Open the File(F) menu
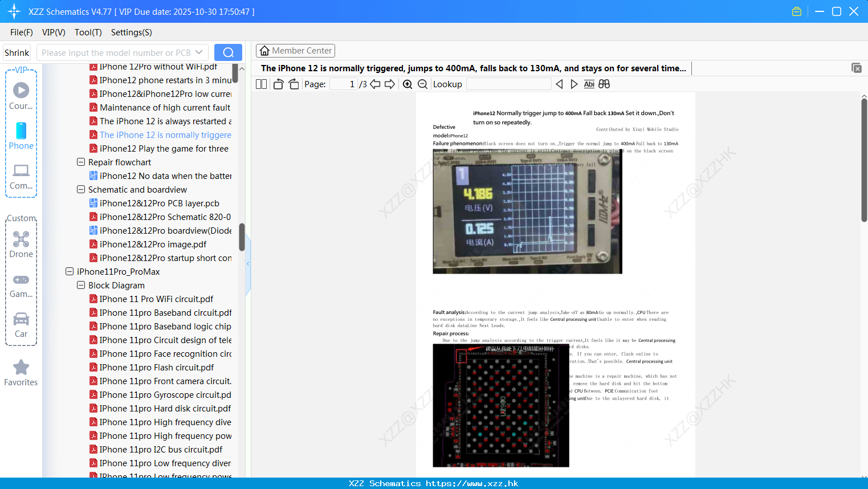Screen dimensions: 868x489 coord(22,32)
